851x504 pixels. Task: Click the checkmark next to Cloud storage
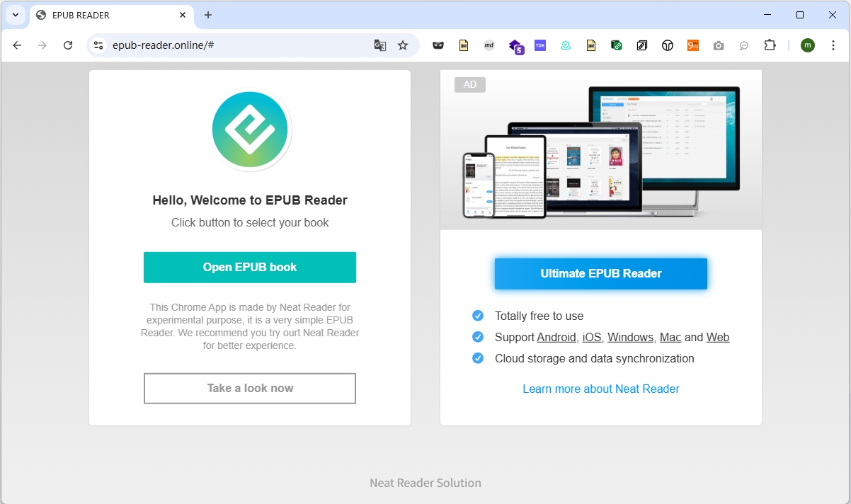[x=478, y=358]
